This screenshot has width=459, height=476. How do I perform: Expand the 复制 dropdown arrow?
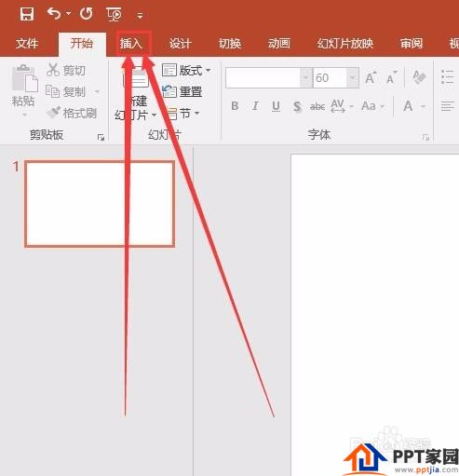click(97, 91)
